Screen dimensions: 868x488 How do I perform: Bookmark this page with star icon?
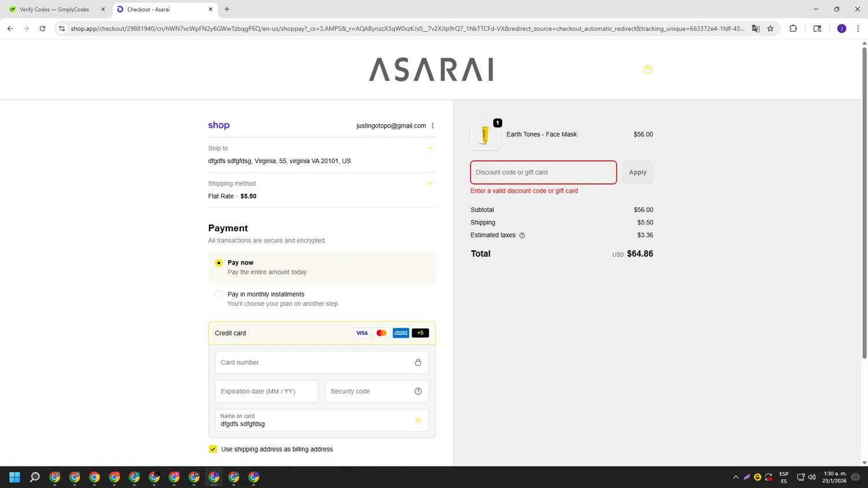click(770, 28)
